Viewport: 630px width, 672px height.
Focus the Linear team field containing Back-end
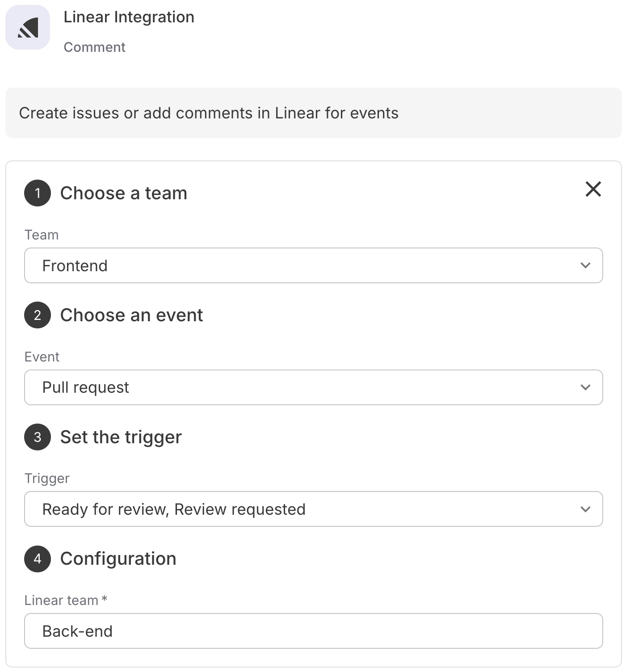[x=313, y=631]
